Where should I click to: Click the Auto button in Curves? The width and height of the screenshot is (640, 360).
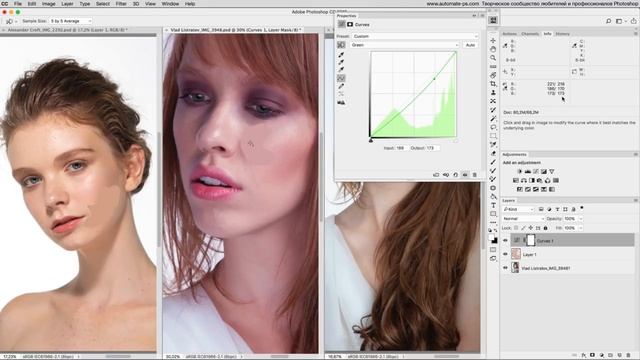coord(470,45)
